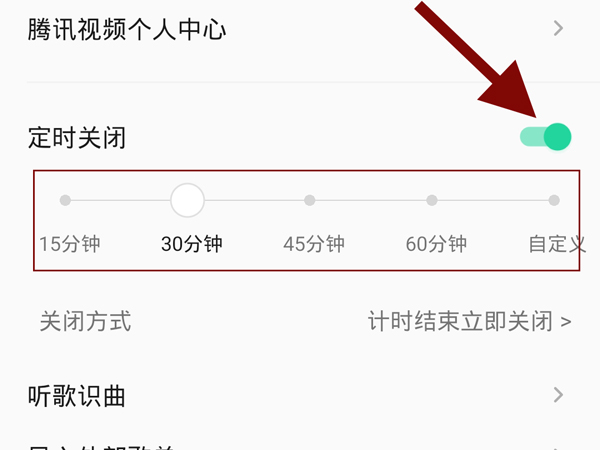The width and height of the screenshot is (600, 450).
Task: Tap the 15分钟 label
Action: coord(70,244)
